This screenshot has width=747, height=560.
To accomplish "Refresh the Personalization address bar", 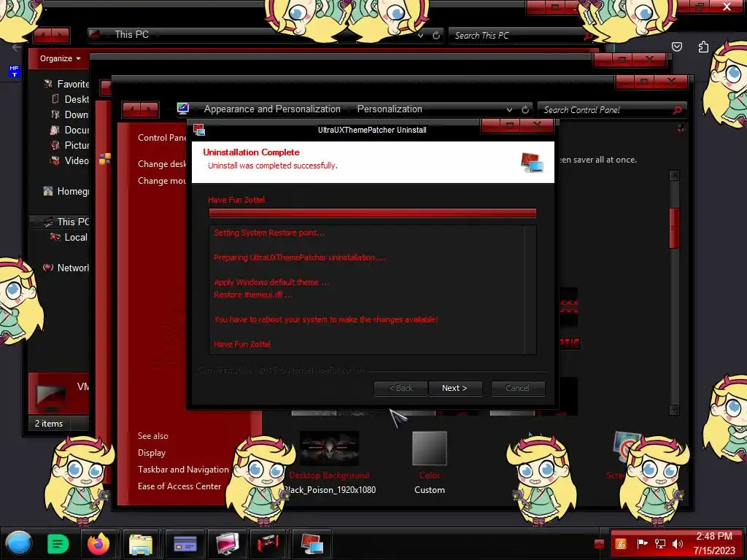I will (525, 109).
